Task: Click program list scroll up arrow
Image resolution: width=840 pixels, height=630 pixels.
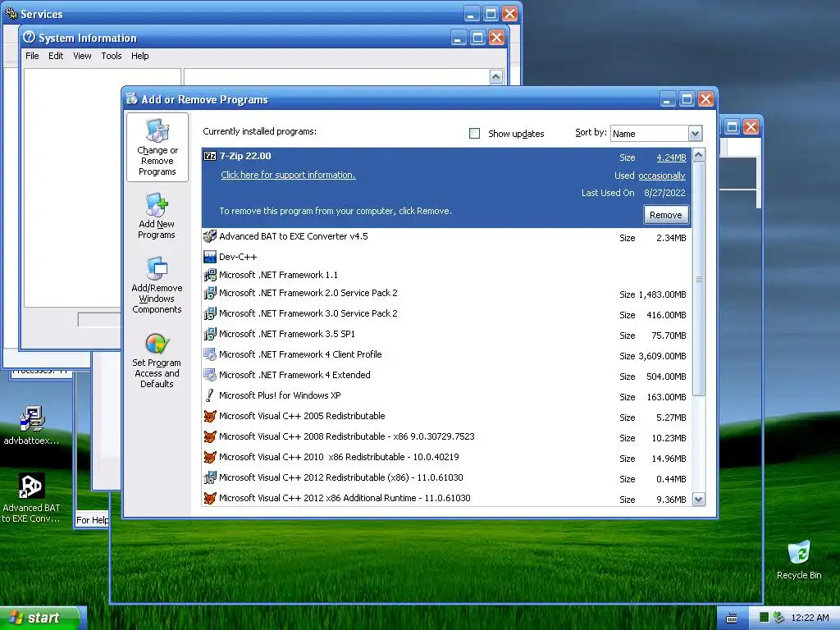Action: click(x=699, y=155)
